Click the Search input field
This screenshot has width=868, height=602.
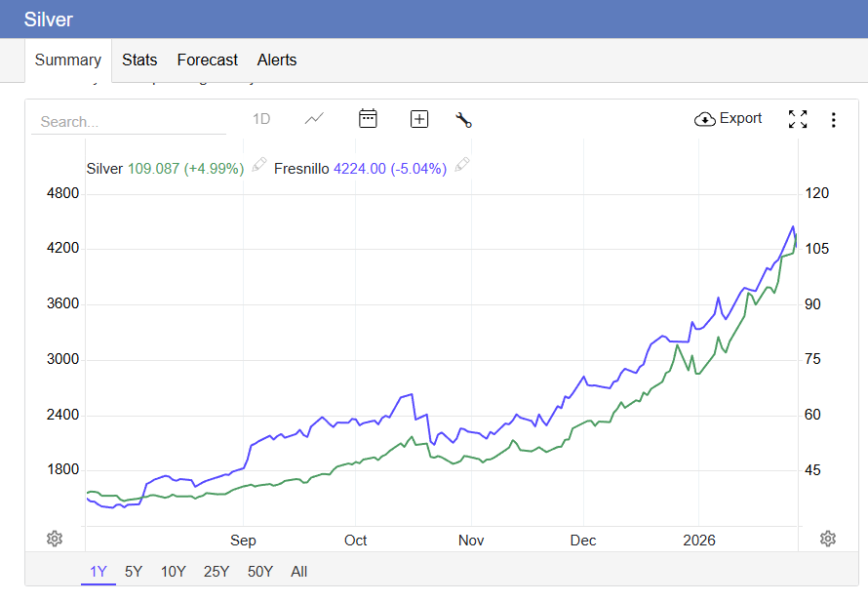click(127, 122)
